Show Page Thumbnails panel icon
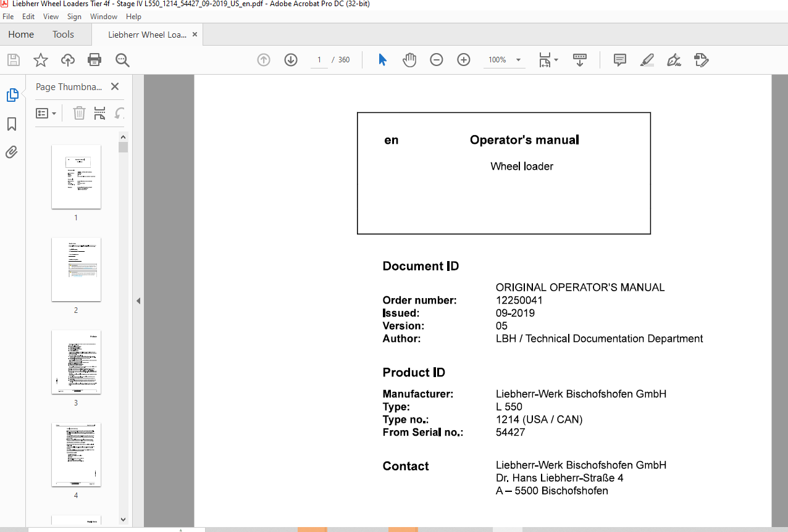The height and width of the screenshot is (532, 788). pyautogui.click(x=12, y=95)
